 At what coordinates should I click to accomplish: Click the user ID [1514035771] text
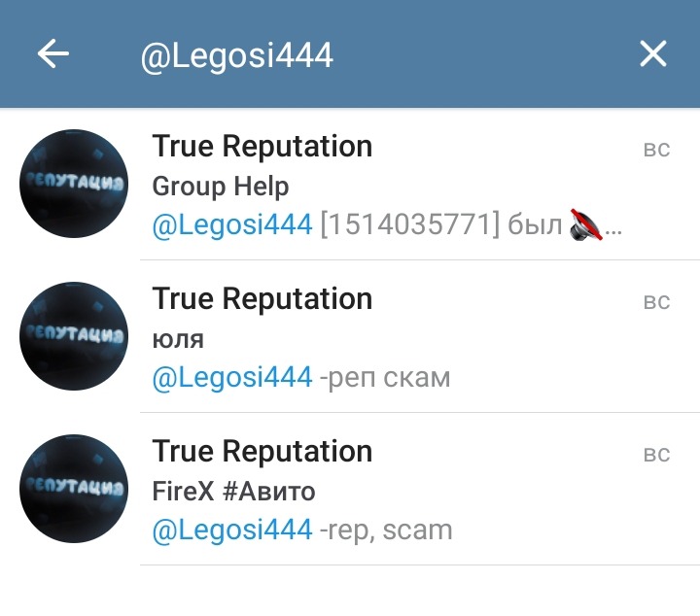pyautogui.click(x=410, y=224)
